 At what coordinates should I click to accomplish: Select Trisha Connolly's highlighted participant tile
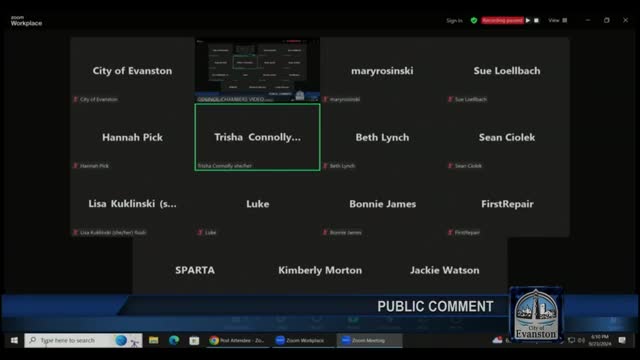pyautogui.click(x=258, y=137)
